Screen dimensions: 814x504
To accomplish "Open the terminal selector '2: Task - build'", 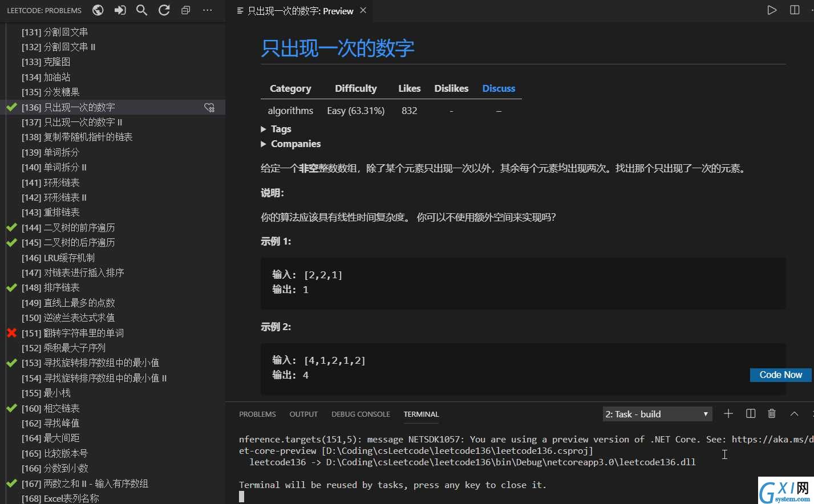I will 657,414.
